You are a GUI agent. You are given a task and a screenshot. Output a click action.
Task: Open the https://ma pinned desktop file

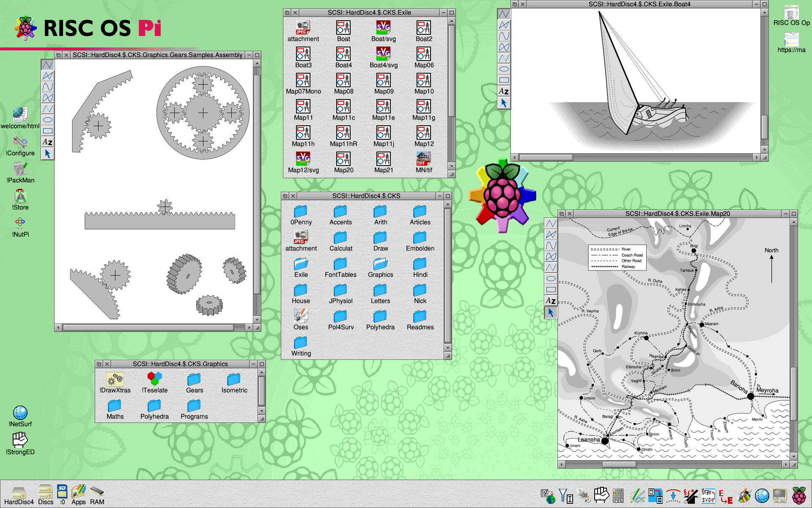click(791, 42)
